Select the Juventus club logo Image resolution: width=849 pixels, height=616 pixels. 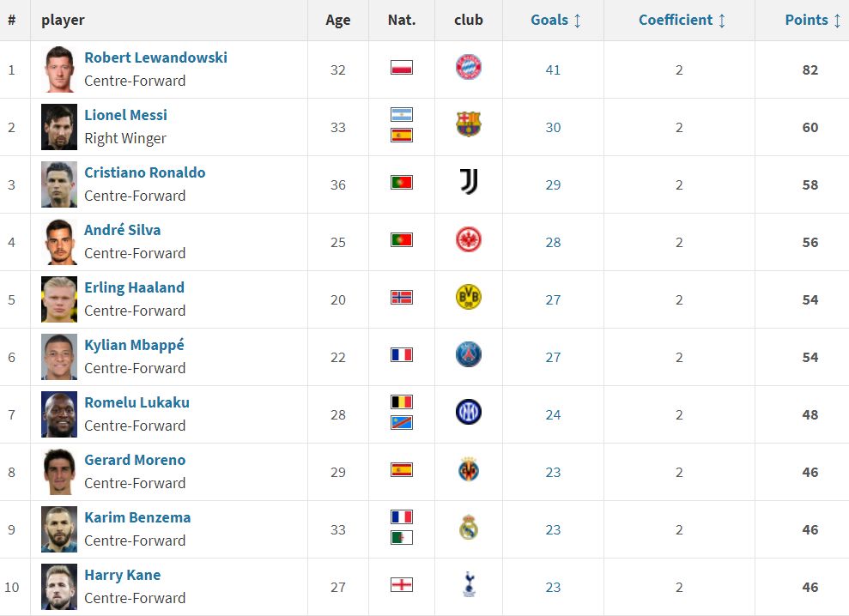[x=469, y=182]
